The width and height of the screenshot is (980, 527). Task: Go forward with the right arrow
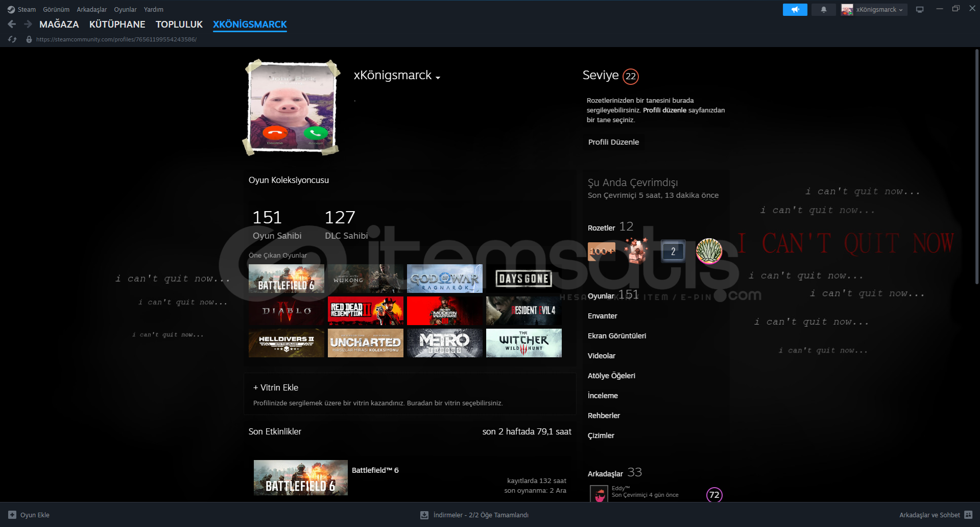(28, 24)
